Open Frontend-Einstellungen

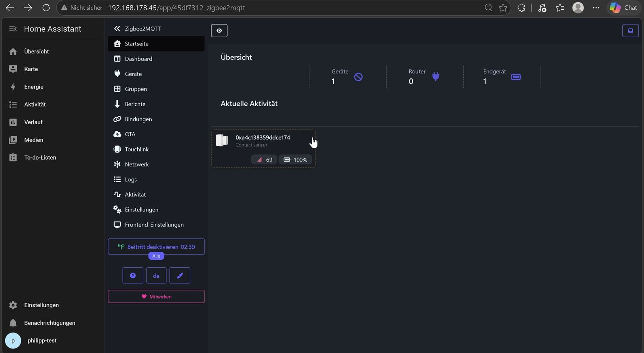click(x=156, y=225)
